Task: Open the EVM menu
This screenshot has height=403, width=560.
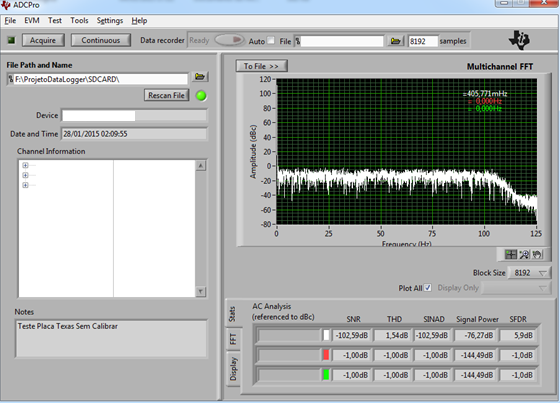Action: coord(32,21)
